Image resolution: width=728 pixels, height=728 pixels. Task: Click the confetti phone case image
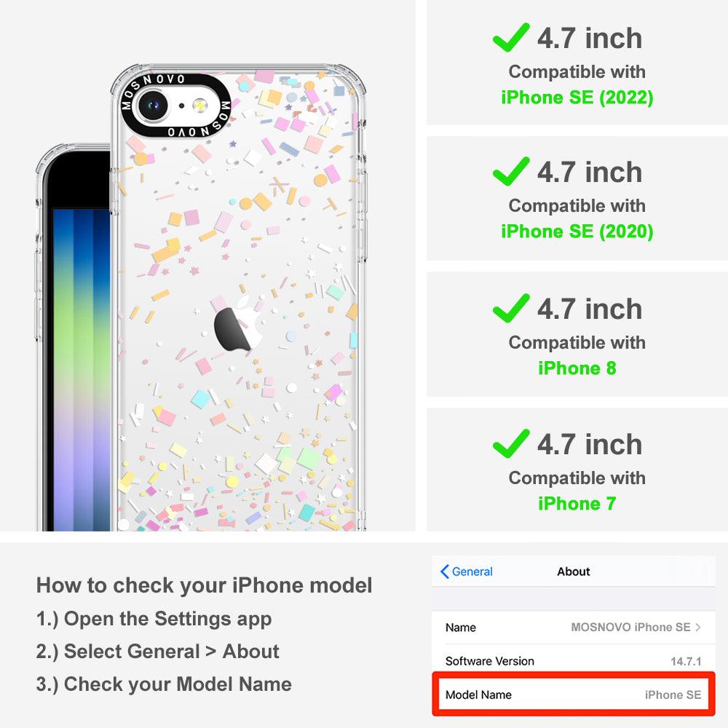[x=239, y=298]
